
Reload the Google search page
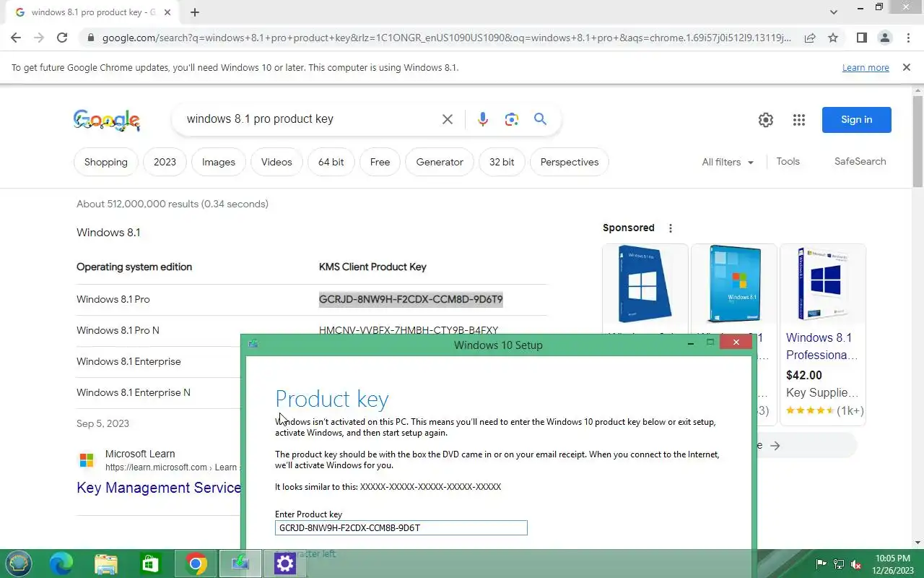[x=62, y=38]
